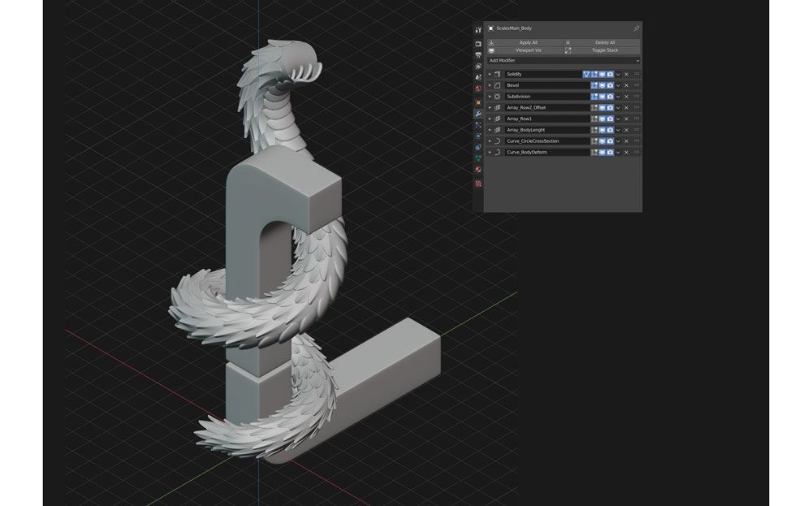Screen dimensions: 812x506
Task: Toggle Subdivision render visibility
Action: [611, 96]
